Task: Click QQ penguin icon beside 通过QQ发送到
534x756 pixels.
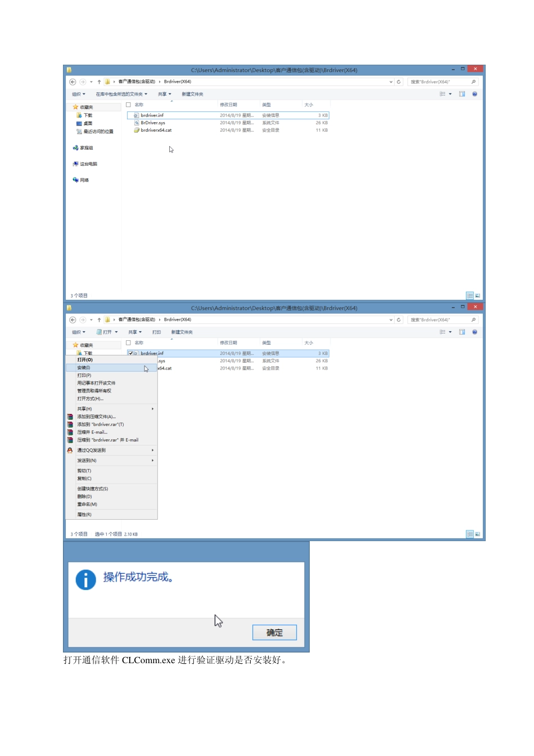Action: tap(70, 450)
